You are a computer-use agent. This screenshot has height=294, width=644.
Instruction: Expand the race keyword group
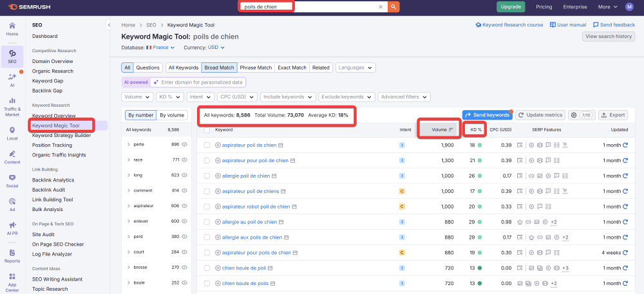[x=128, y=160]
